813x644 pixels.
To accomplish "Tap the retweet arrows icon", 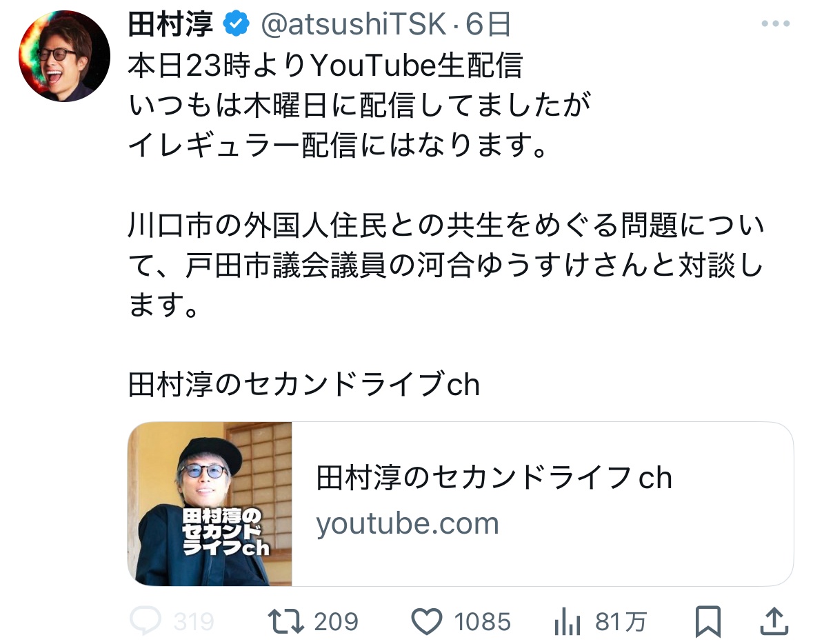I will pos(285,622).
